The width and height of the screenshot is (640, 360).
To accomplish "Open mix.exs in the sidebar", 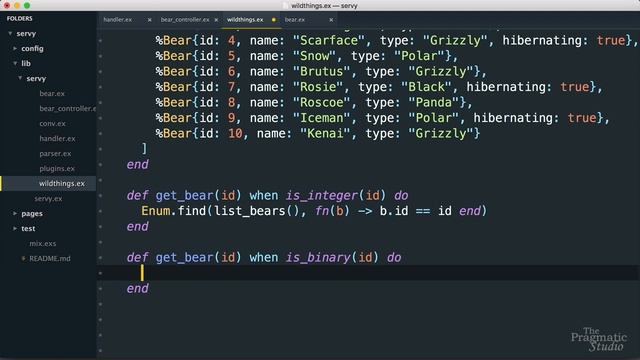I will [x=42, y=243].
